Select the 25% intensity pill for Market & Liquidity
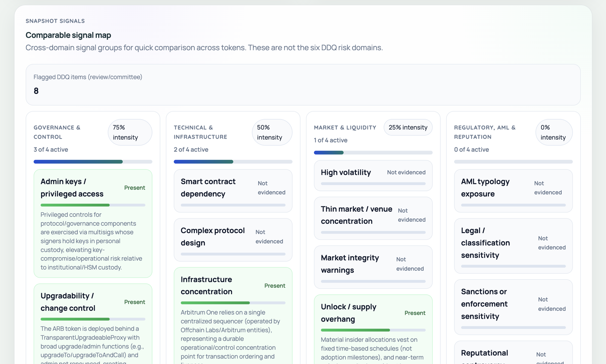 pos(408,127)
